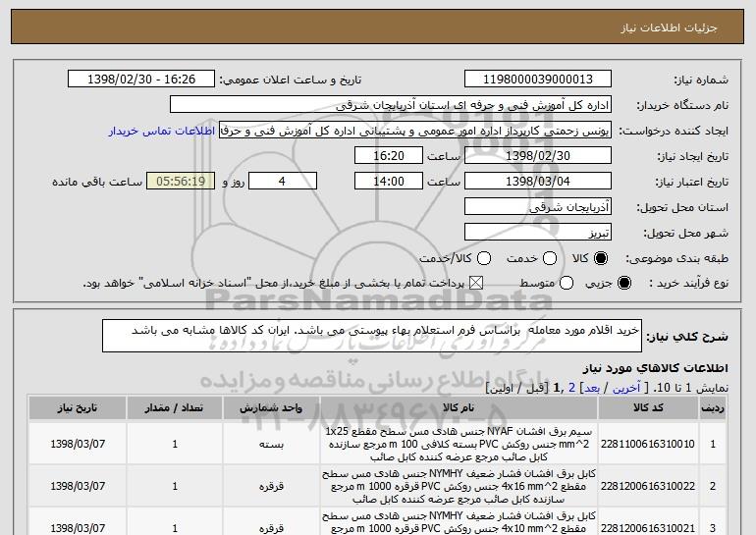756x535 pixels.
Task: Click item code 2281200616310022
Action: pos(648,486)
